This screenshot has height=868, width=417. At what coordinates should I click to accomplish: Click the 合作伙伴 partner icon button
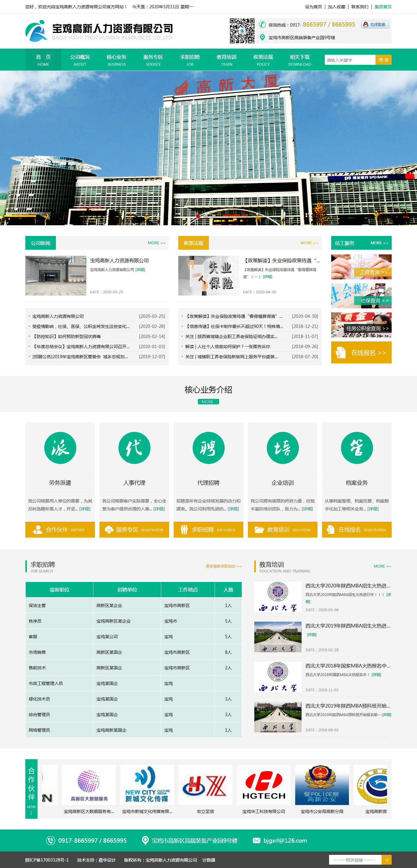tap(60, 529)
